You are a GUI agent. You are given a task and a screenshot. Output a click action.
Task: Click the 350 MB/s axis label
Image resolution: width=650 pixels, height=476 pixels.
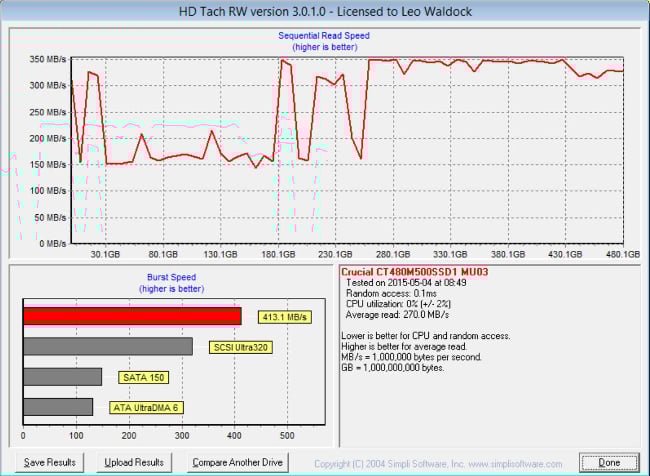pyautogui.click(x=48, y=59)
